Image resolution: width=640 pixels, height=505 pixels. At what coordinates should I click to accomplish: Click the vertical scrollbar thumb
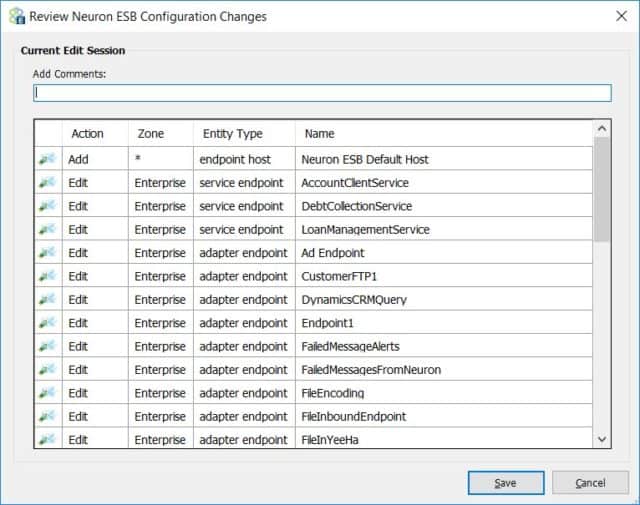602,190
